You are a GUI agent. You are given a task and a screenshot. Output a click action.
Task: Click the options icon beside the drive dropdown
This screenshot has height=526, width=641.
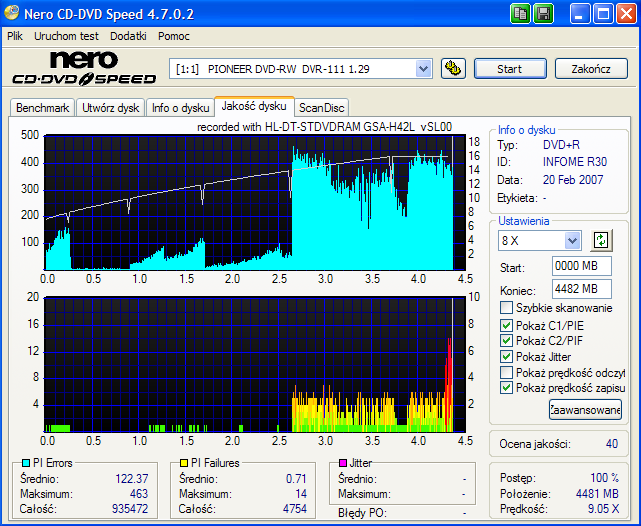pyautogui.click(x=453, y=69)
